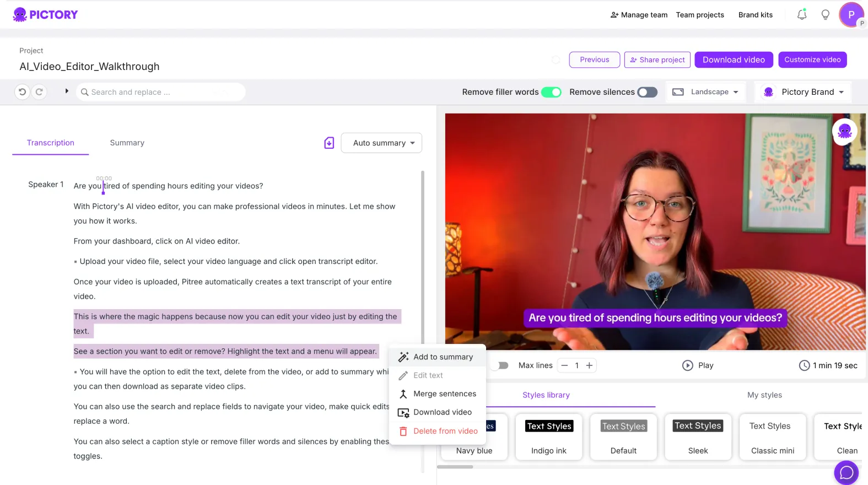Viewport: 868px width, 485px height.
Task: Open the Pictory Brand dropdown
Action: pos(804,92)
